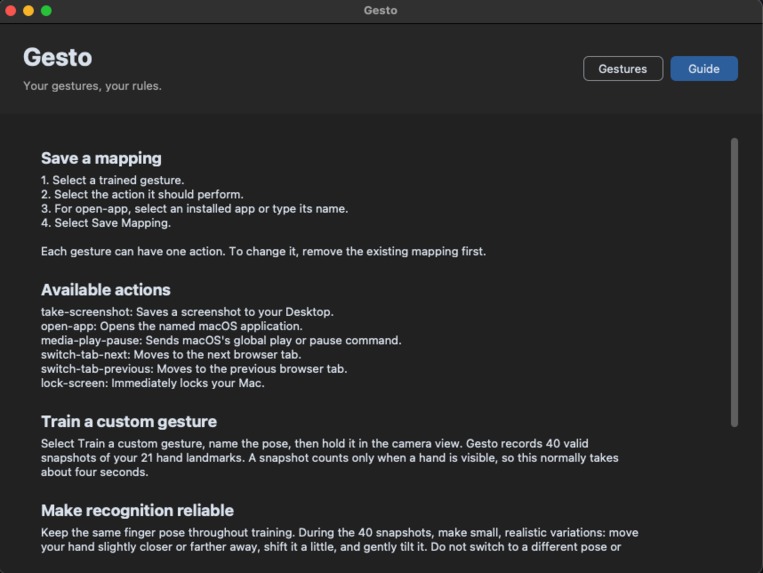The image size is (763, 573).
Task: Zoom the Gesto window with the green button
Action: click(46, 10)
